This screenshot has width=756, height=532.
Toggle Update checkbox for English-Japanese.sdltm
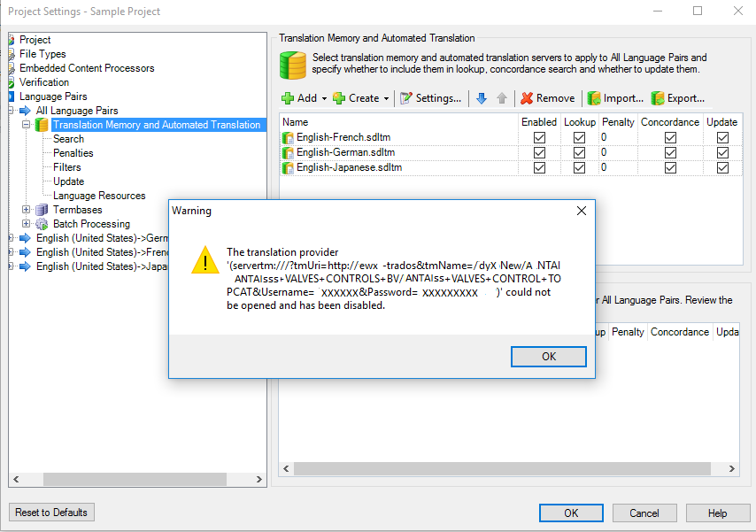(722, 166)
